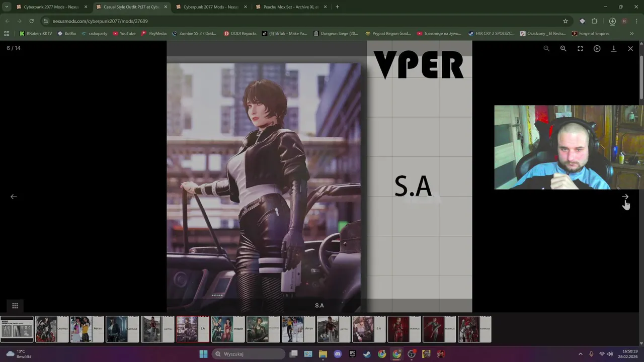
Task: Open the Dungeon Siege bookmark
Action: (336, 34)
